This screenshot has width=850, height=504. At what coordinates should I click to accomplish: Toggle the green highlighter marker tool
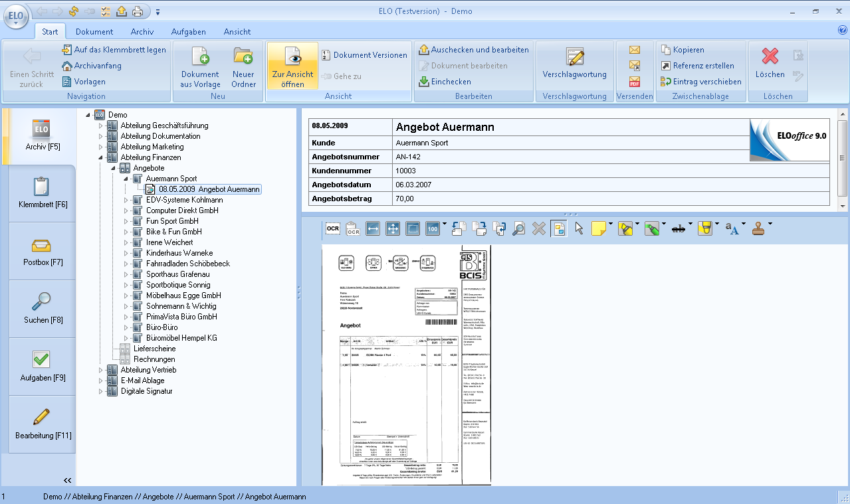coord(651,228)
